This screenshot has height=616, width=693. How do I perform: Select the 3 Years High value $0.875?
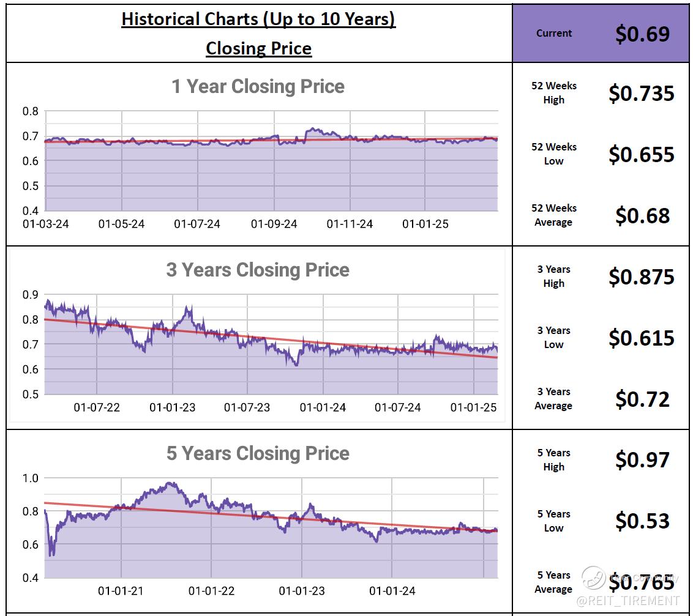[x=642, y=276]
